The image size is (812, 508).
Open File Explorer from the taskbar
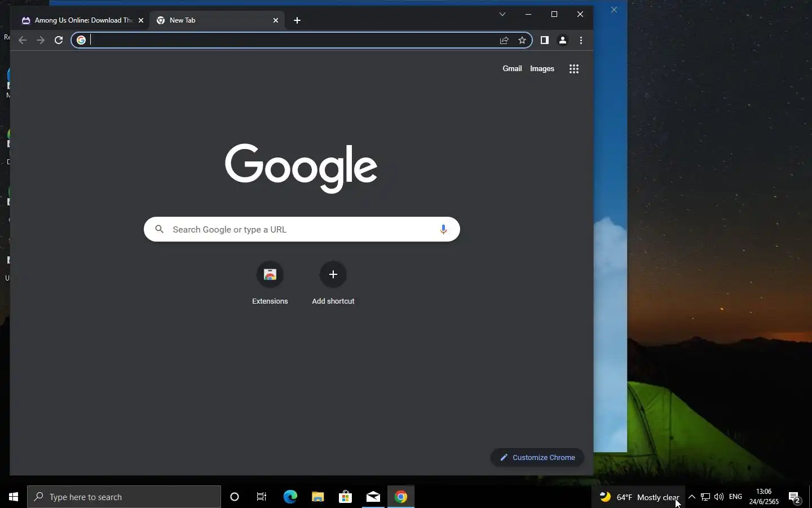(317, 497)
